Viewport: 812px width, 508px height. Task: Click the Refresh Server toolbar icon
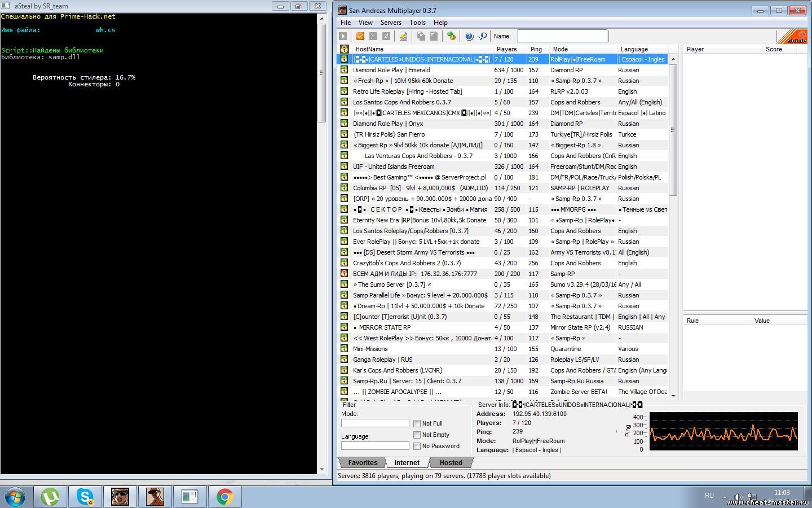coord(386,36)
